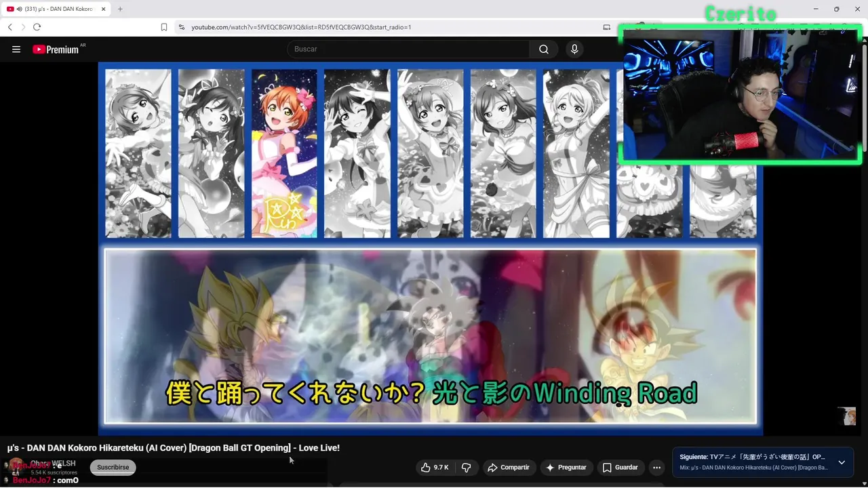Screen dimensions: 868x488
Task: Reload the page
Action: [x=37, y=27]
